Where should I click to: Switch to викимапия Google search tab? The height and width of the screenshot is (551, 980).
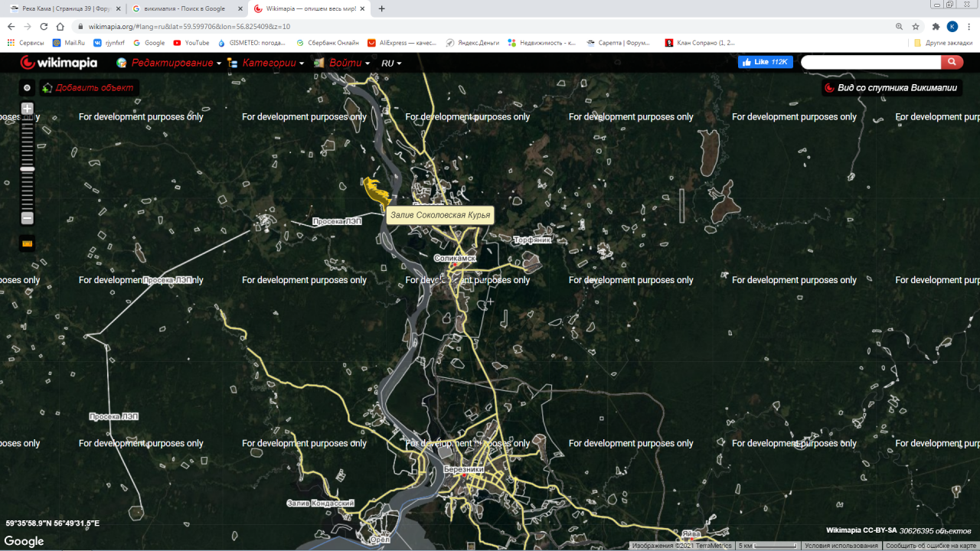184,8
